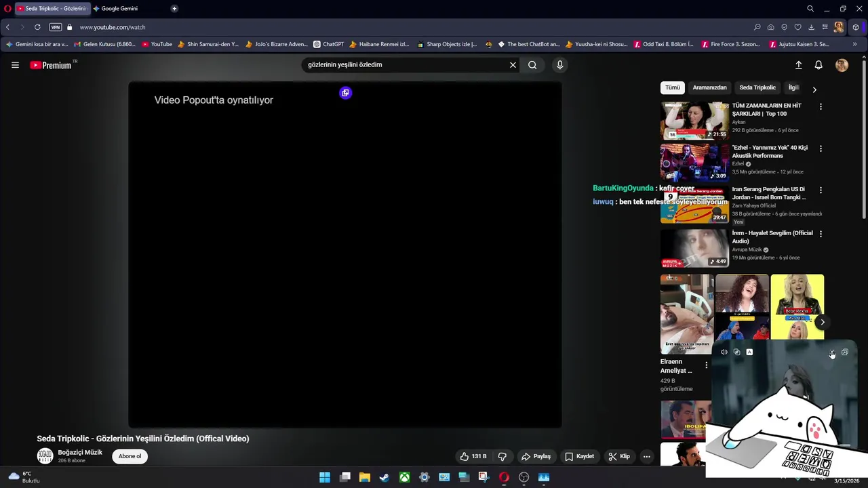The width and height of the screenshot is (868, 488).
Task: Share the video via Paylaş
Action: click(x=536, y=456)
